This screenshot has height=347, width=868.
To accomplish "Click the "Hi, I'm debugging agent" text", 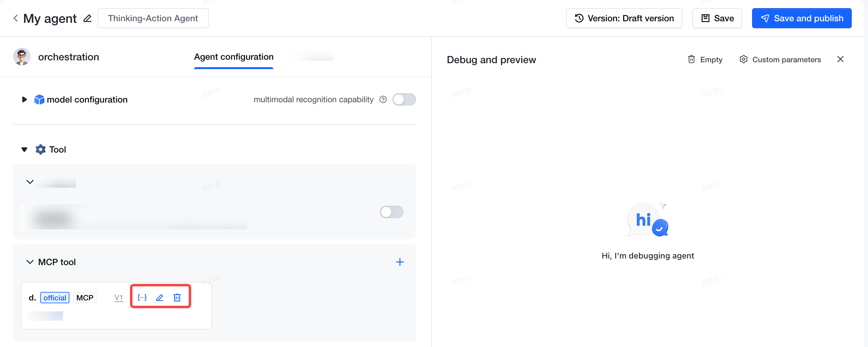I will 648,256.
